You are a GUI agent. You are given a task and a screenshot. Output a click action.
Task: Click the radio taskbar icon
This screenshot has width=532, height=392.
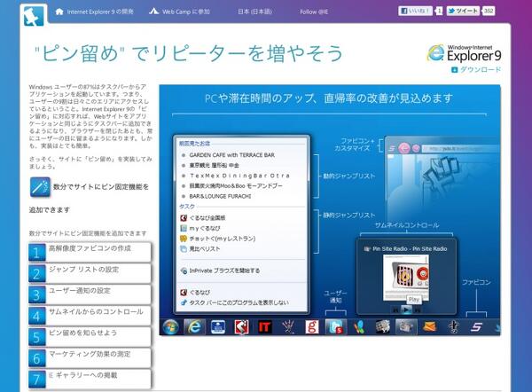click(406, 327)
